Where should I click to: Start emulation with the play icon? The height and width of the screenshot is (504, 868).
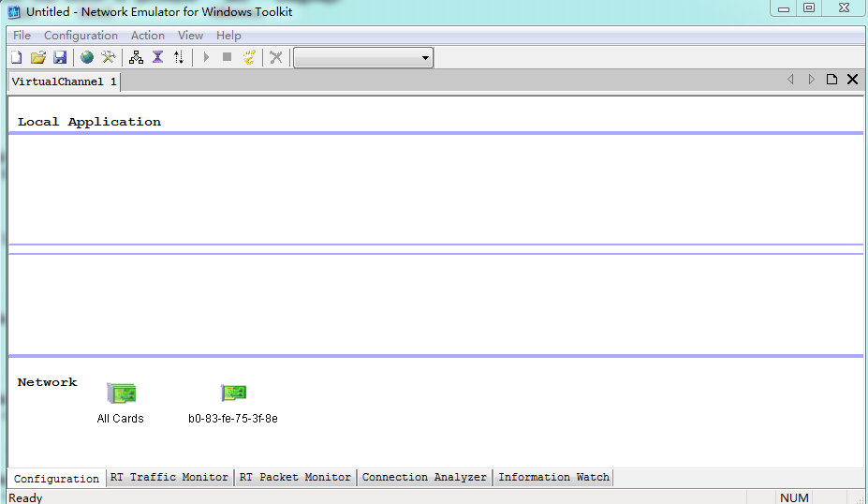[206, 57]
